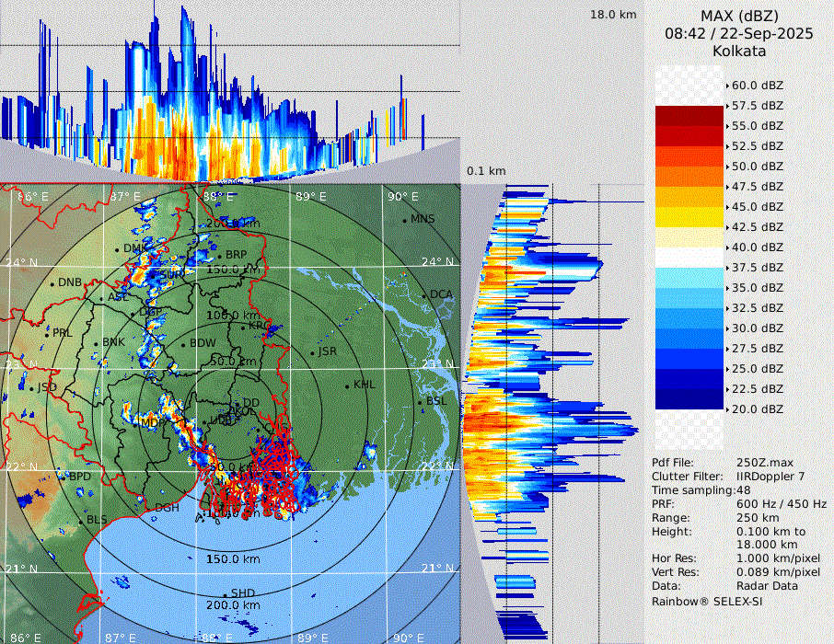Image resolution: width=834 pixels, height=644 pixels.
Task: Select the DNB station point
Action: click(x=52, y=282)
